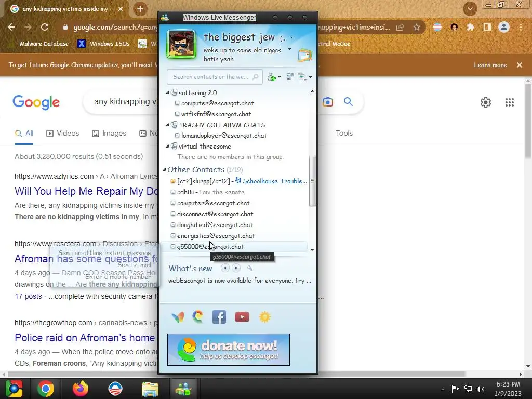Search by image camera icon
532x399 pixels.
coord(327,102)
